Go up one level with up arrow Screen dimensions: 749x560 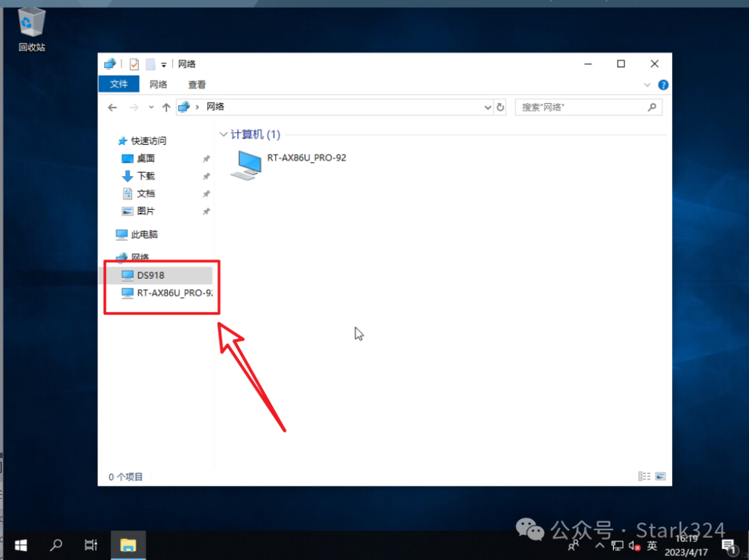pyautogui.click(x=166, y=107)
